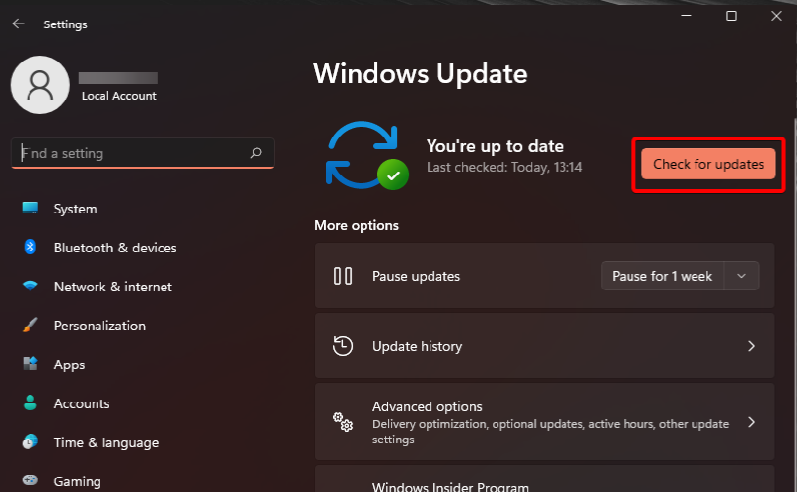Click the 'You're up to date' status text

click(x=495, y=146)
